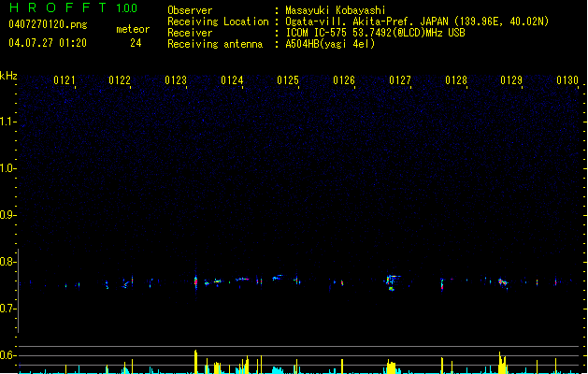Viewport: 588px width, 374px height.
Task: Click the meteor count value 24
Action: pos(136,43)
